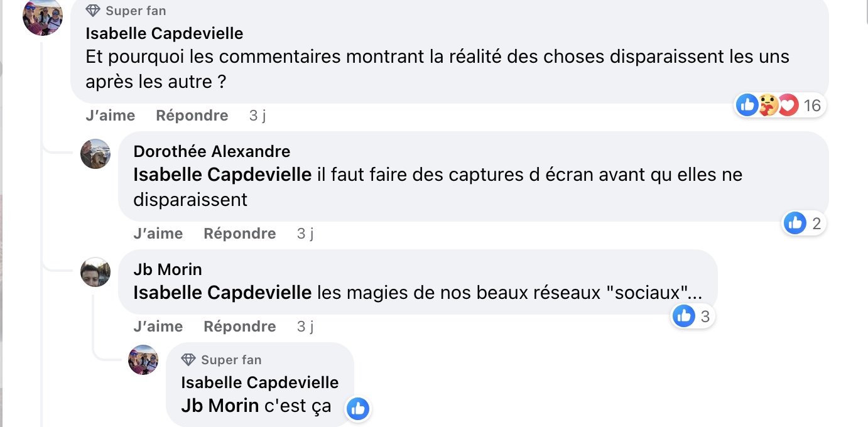Image resolution: width=868 pixels, height=427 pixels.
Task: Click Jb Morin's avatar thumbnail
Action: point(95,272)
